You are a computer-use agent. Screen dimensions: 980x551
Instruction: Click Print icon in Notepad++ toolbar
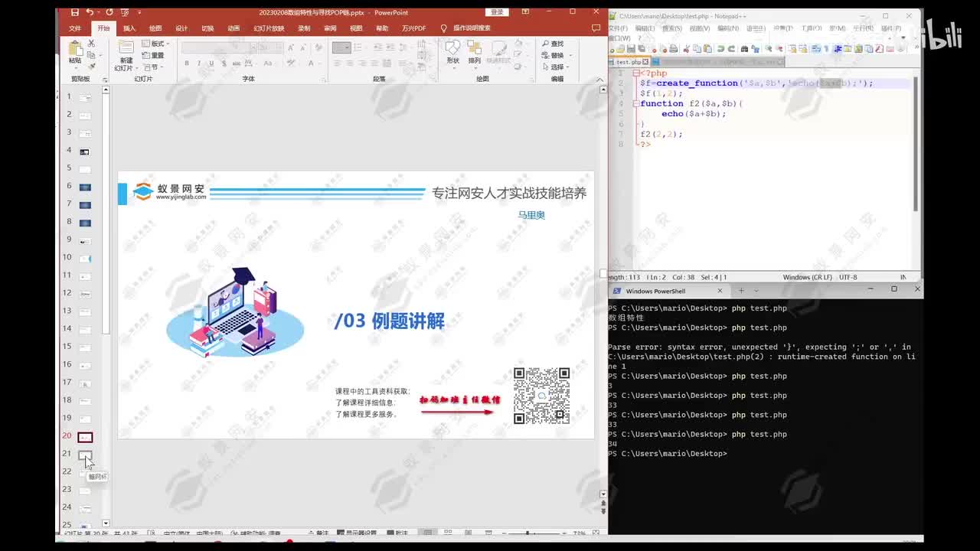click(673, 49)
